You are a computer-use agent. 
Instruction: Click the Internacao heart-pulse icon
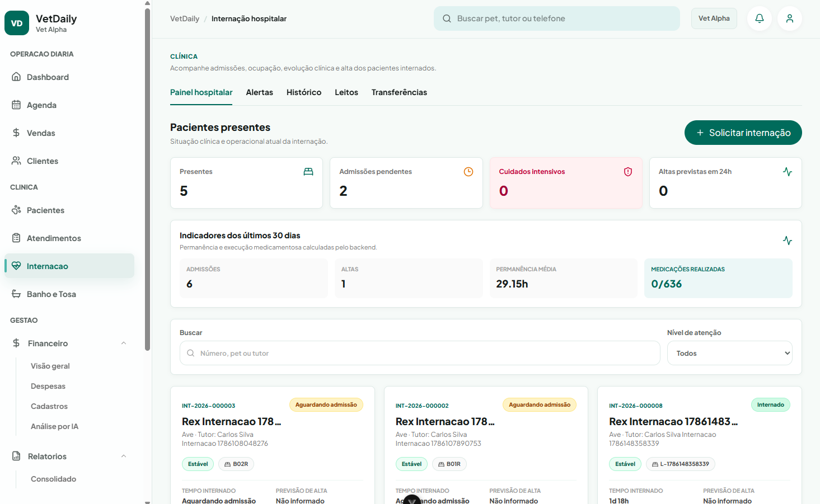tap(16, 266)
